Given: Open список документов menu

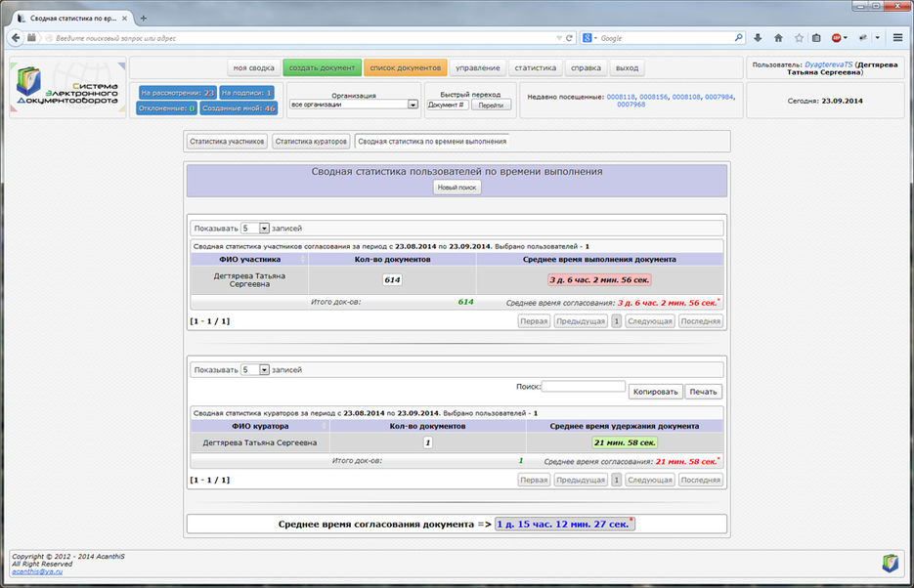Looking at the screenshot, I should tap(405, 68).
